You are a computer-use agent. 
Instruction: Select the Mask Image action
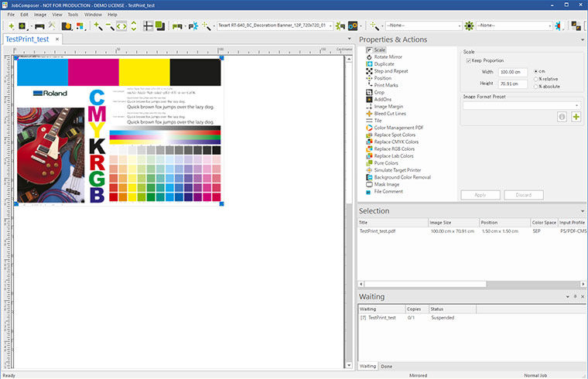388,184
